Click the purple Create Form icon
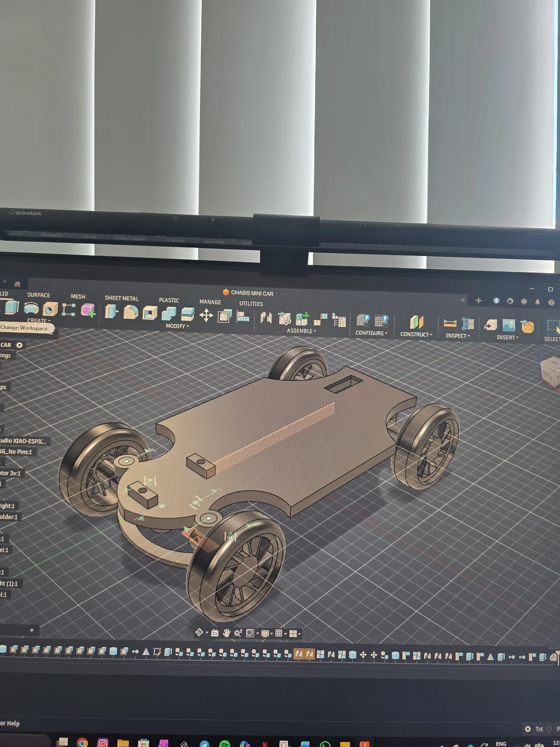 pyautogui.click(x=88, y=310)
